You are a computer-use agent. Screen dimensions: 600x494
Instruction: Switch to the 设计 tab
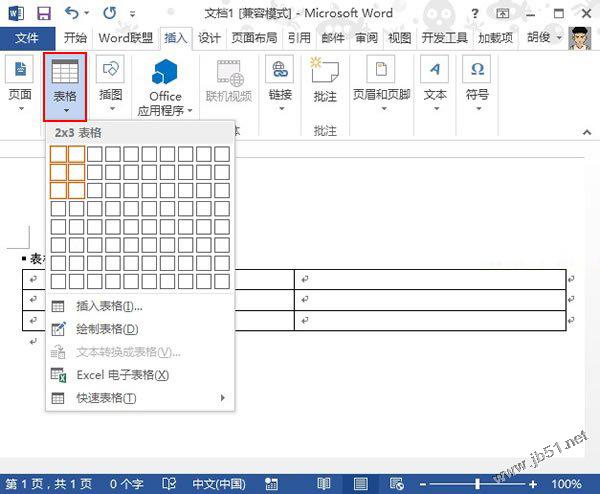click(209, 38)
